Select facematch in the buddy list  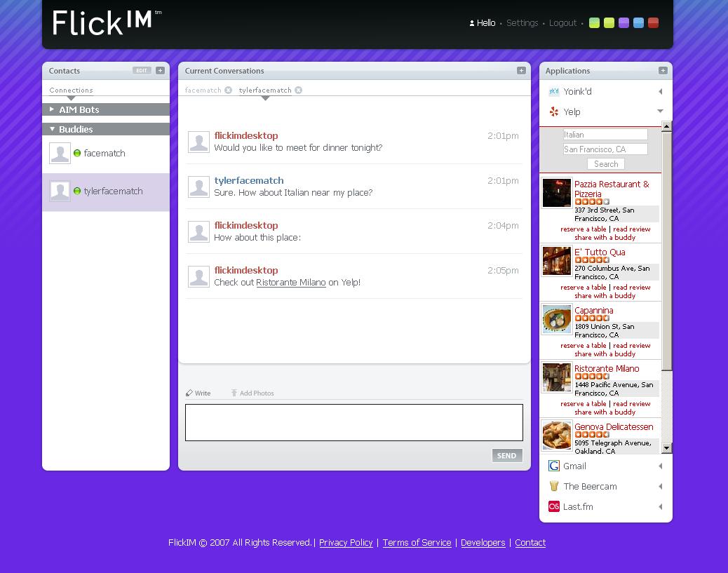(106, 153)
